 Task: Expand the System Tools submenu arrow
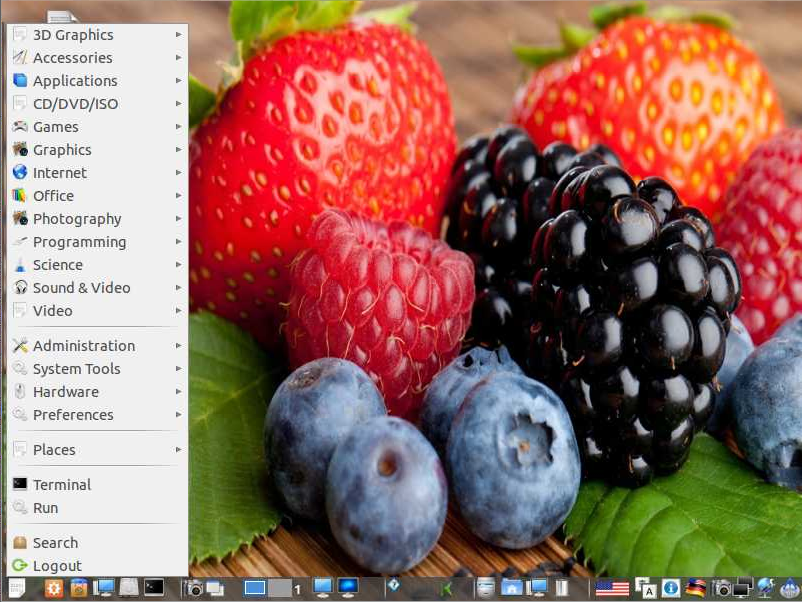179,368
